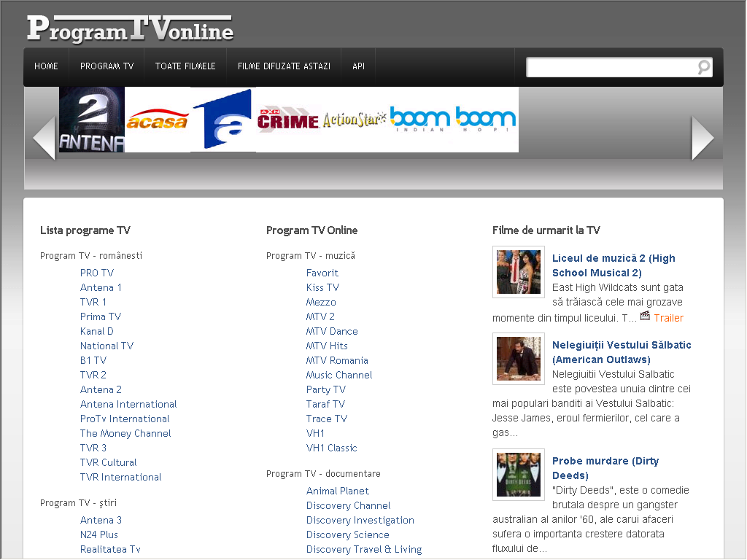The image size is (747, 560).
Task: Open Discovery Travel & Living link
Action: click(364, 550)
